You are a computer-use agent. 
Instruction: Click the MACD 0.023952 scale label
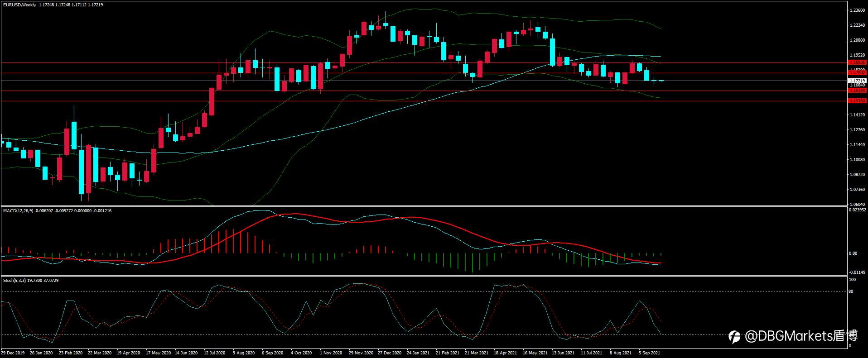pos(858,210)
